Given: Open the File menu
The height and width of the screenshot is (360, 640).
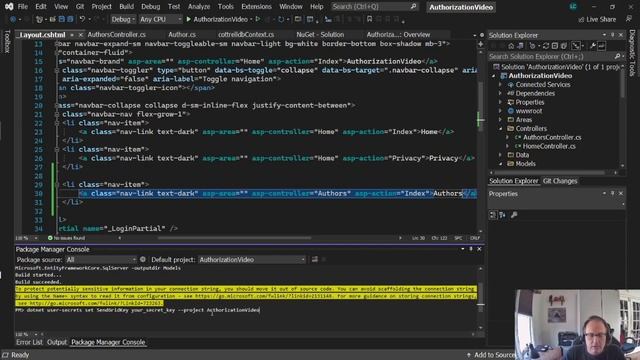Looking at the screenshot, I should (22, 7).
